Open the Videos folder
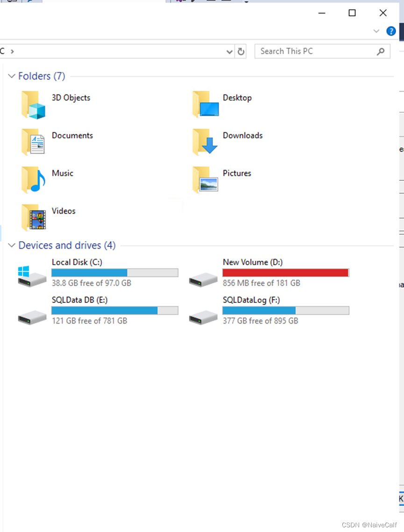 (x=64, y=211)
